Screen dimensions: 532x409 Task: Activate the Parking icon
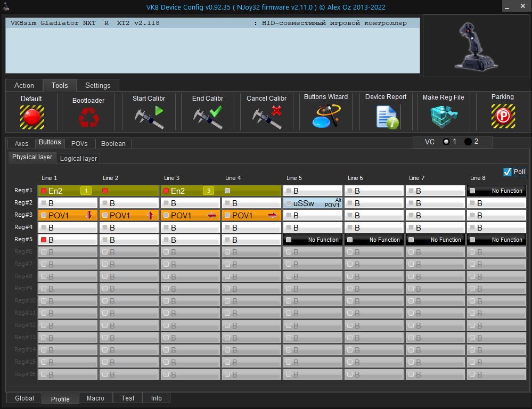503,116
